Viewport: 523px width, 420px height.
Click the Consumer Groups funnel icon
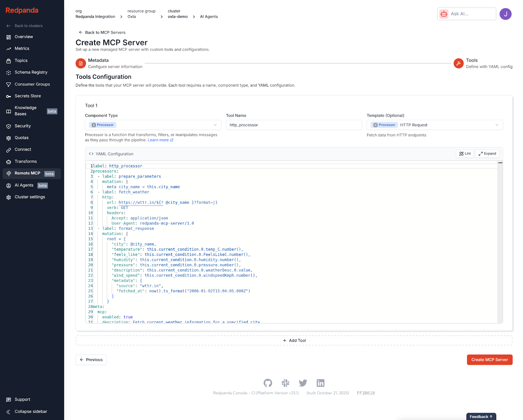pyautogui.click(x=8, y=85)
